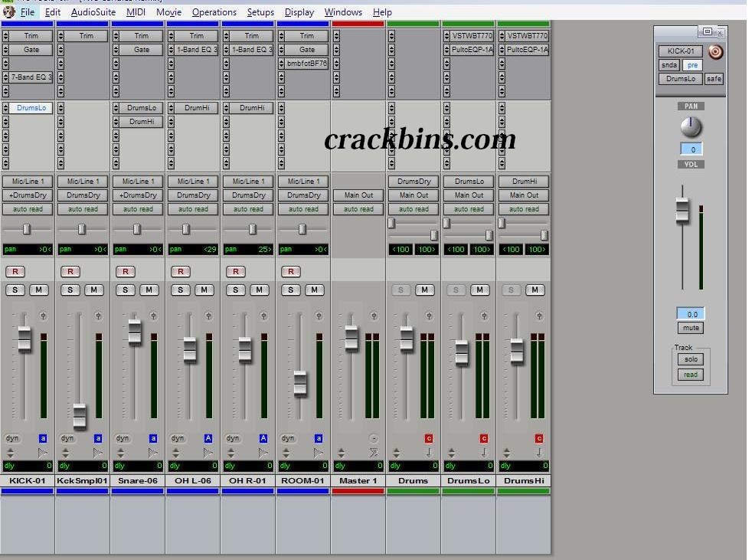The image size is (752, 560).
Task: Click the dyn icon on the KICK-01 channel
Action: (x=12, y=437)
